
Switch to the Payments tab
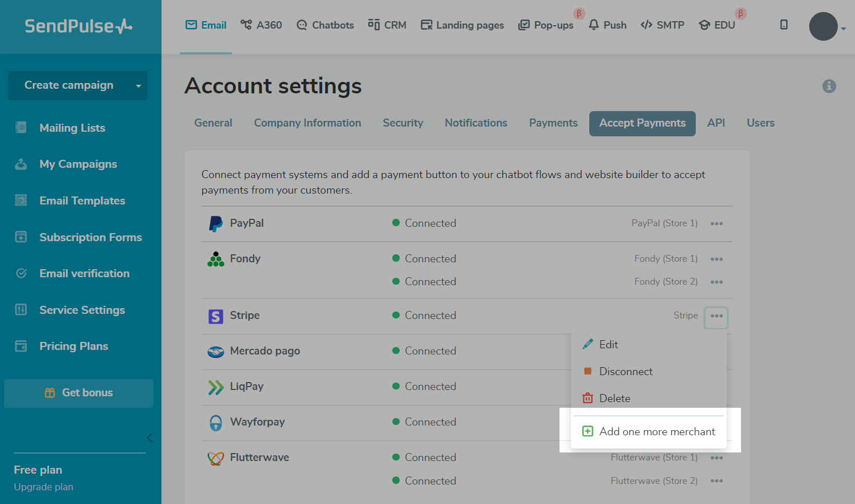click(x=553, y=123)
